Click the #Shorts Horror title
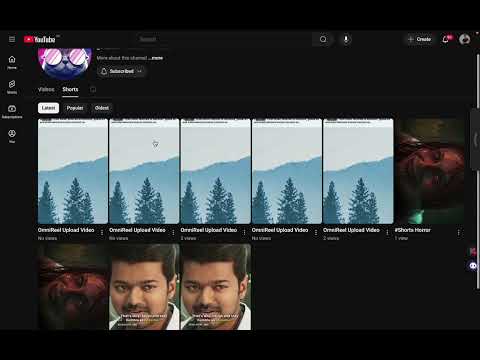Viewport: 480px width, 360px height. (x=413, y=230)
